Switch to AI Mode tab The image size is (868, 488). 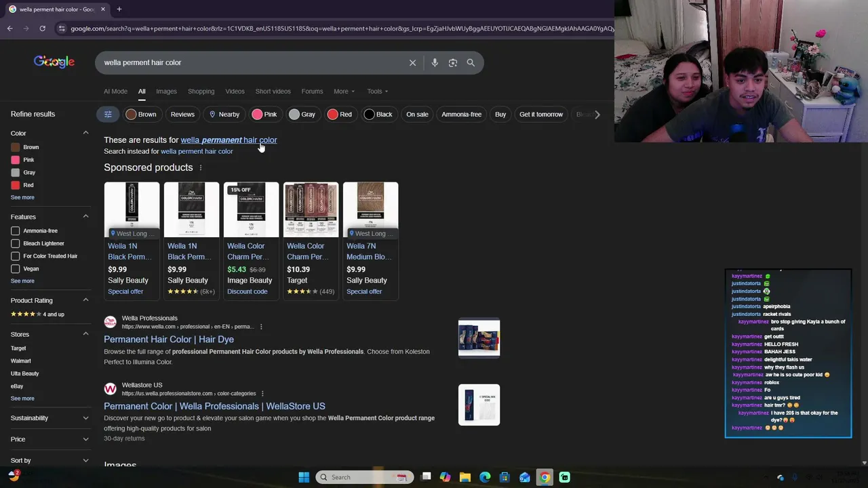[x=115, y=91]
